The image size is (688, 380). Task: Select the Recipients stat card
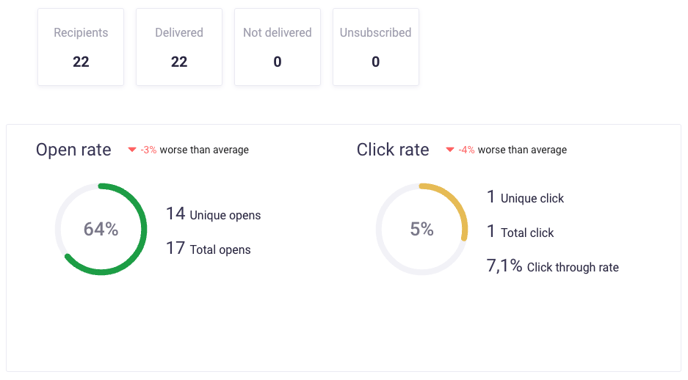click(81, 47)
